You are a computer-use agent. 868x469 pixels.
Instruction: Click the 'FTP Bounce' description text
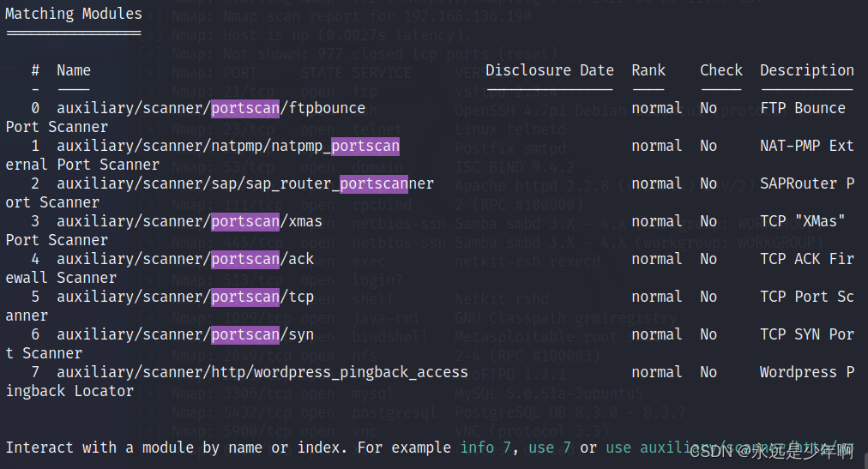tap(803, 108)
